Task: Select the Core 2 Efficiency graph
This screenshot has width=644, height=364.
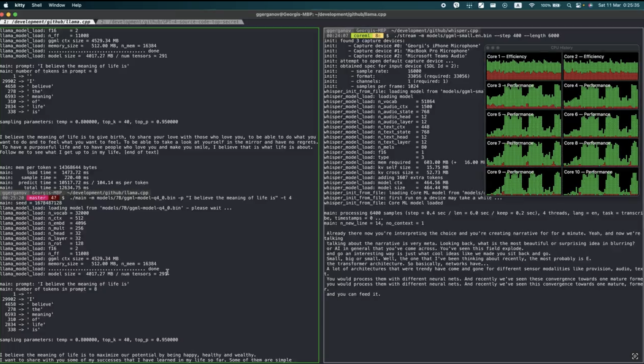Action: 600,66
